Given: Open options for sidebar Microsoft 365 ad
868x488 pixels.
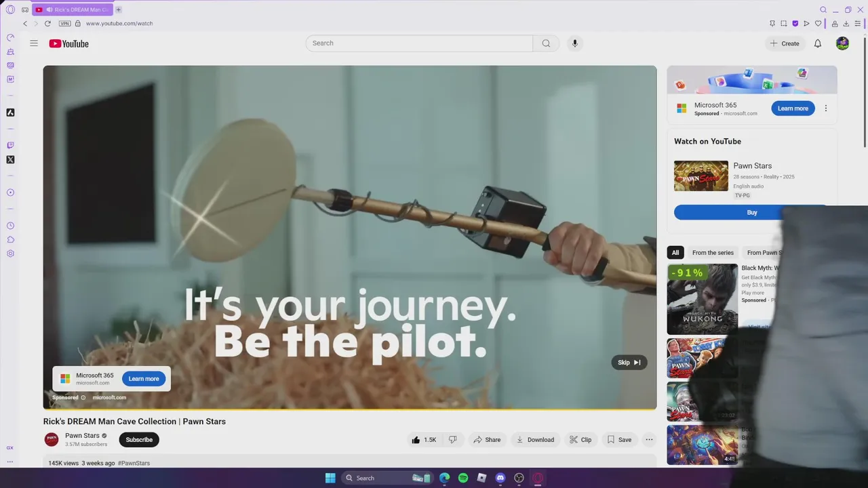Looking at the screenshot, I should coord(826,108).
